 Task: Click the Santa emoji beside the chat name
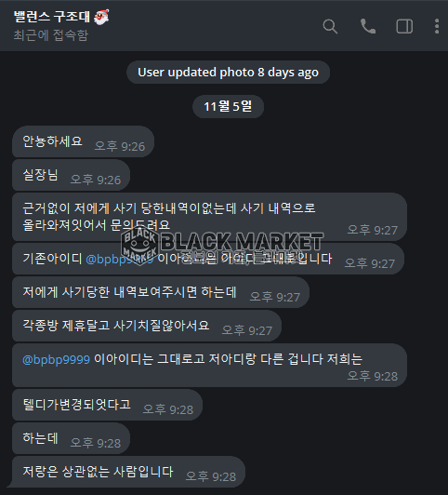[x=101, y=17]
